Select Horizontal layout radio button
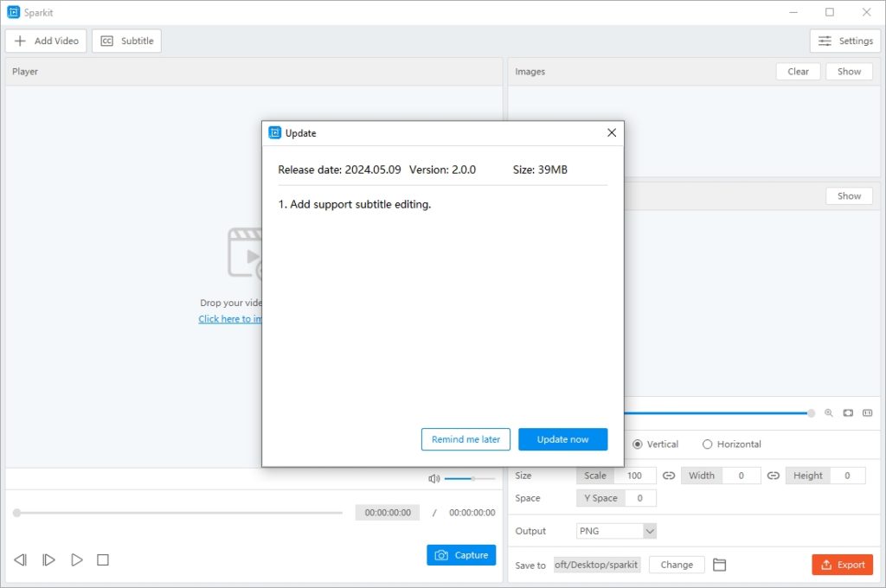This screenshot has width=886, height=588. [708, 444]
